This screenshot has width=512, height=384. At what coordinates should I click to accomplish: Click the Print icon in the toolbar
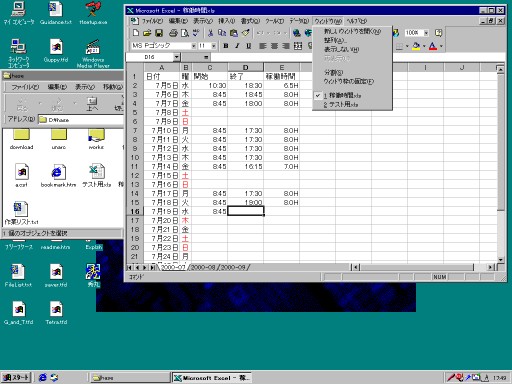(173, 33)
